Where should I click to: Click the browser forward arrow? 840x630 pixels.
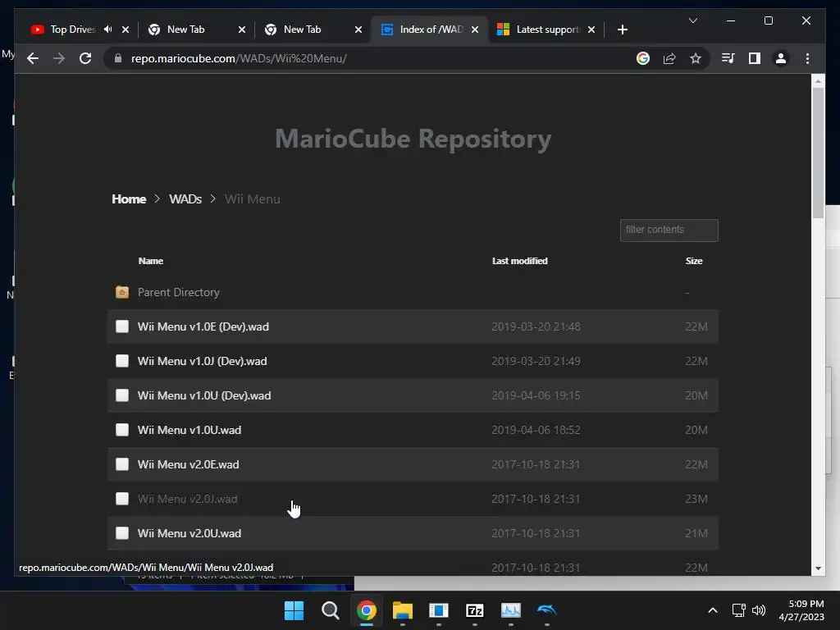pos(59,58)
